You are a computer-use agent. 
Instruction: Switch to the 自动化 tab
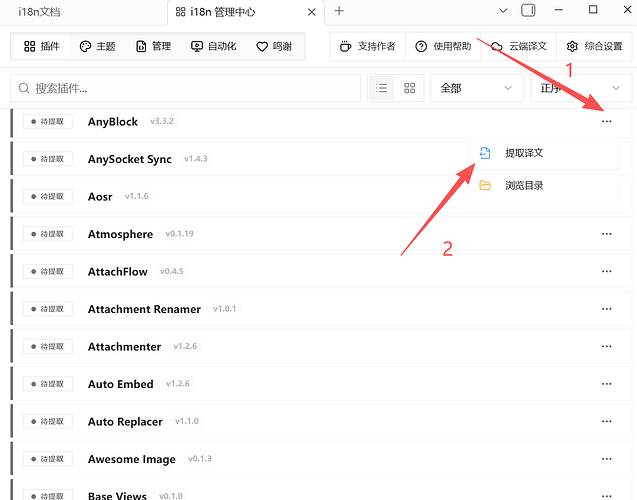pyautogui.click(x=213, y=46)
